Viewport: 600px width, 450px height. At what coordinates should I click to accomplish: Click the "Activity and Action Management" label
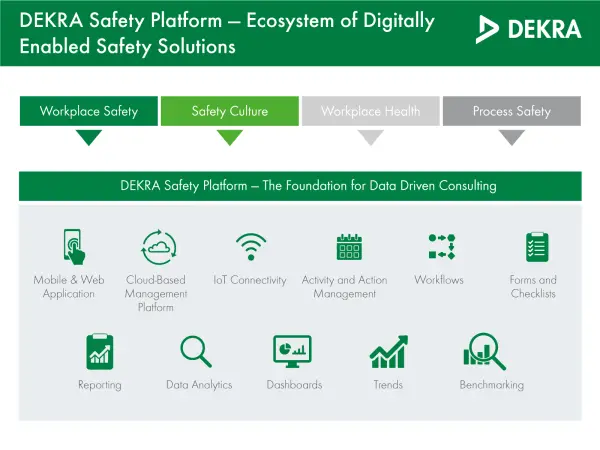[x=344, y=287]
